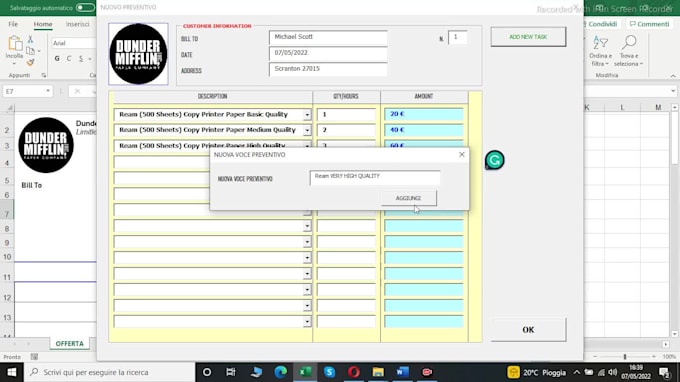Open Trova e seleziona magnifier menu
The image size is (680, 382).
628,51
